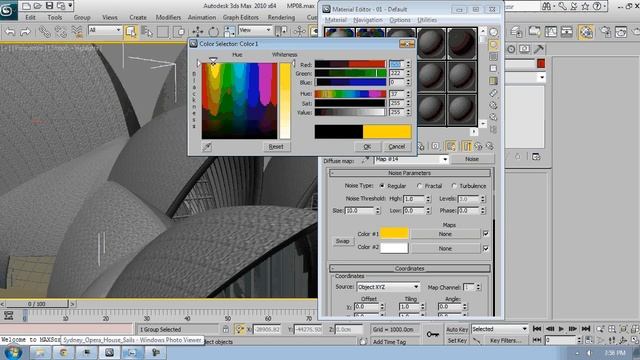Toggle the Auto Key button
The height and width of the screenshot is (360, 640).
click(457, 329)
